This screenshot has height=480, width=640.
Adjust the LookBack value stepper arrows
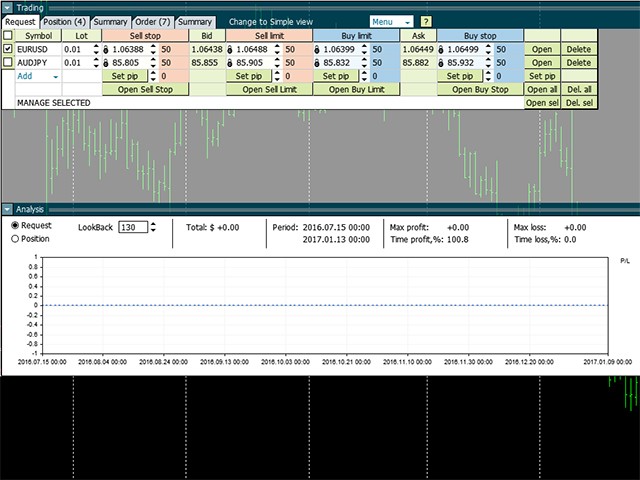click(152, 228)
